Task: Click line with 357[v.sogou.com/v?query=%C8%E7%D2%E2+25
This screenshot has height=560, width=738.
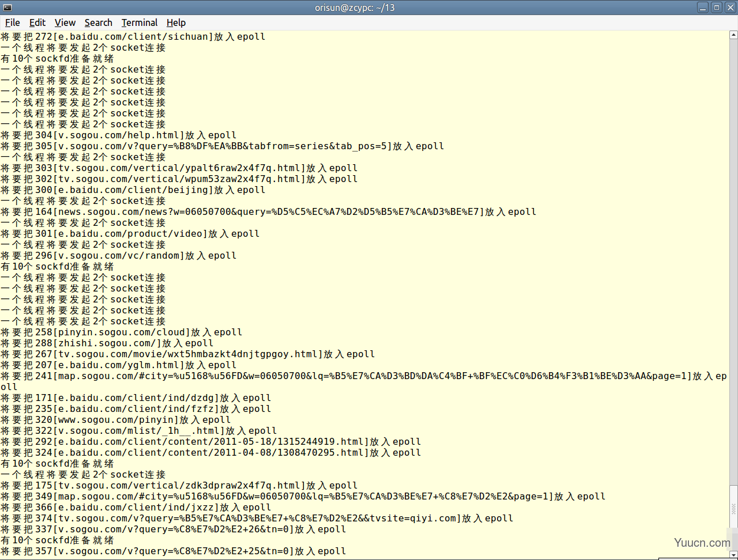Action: click(174, 551)
